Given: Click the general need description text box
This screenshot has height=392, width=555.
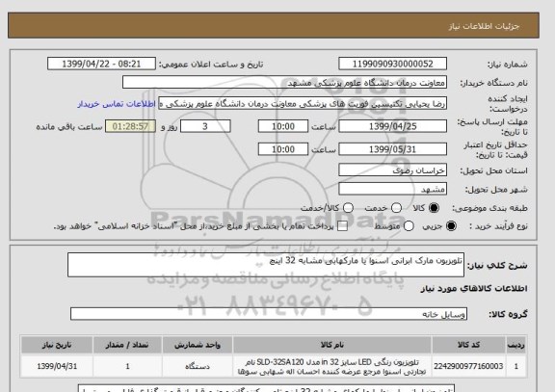Looking at the screenshot, I should coord(266,265).
